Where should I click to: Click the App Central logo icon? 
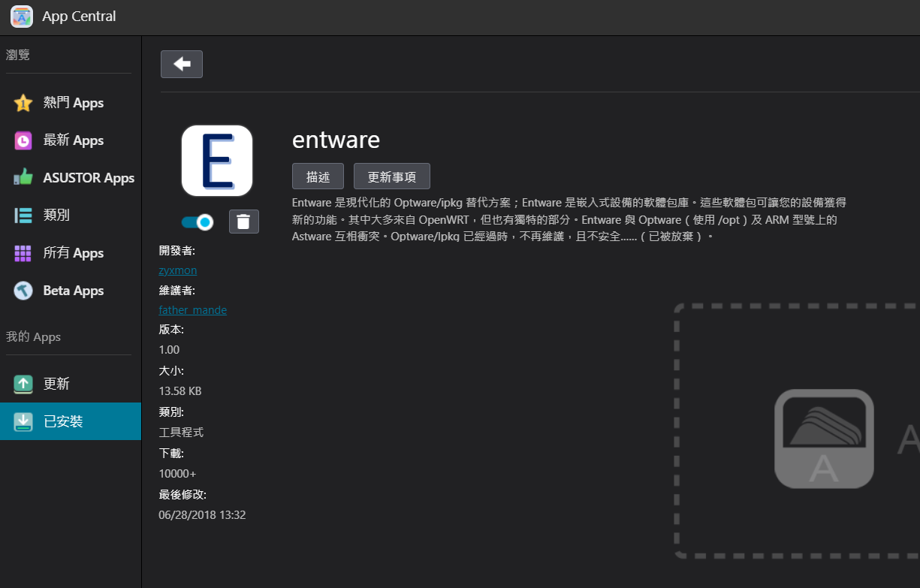pos(22,16)
